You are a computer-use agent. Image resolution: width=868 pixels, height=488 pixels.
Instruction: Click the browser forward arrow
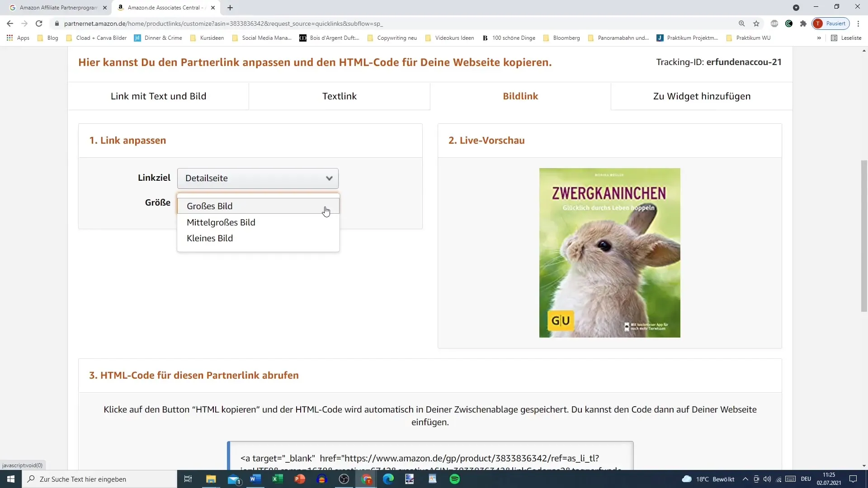[x=24, y=23]
